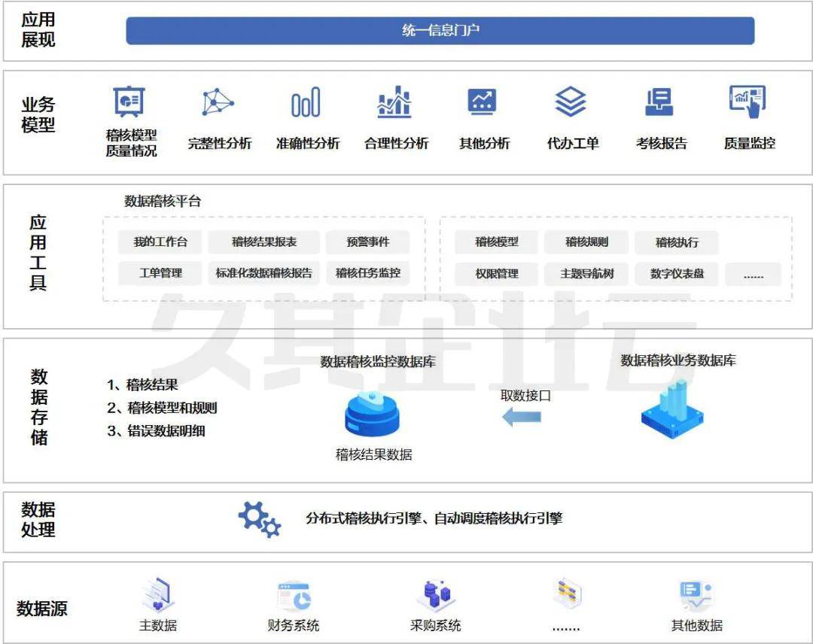The height and width of the screenshot is (644, 813).
Task: Open 稽核规则 tool button
Action: point(586,242)
